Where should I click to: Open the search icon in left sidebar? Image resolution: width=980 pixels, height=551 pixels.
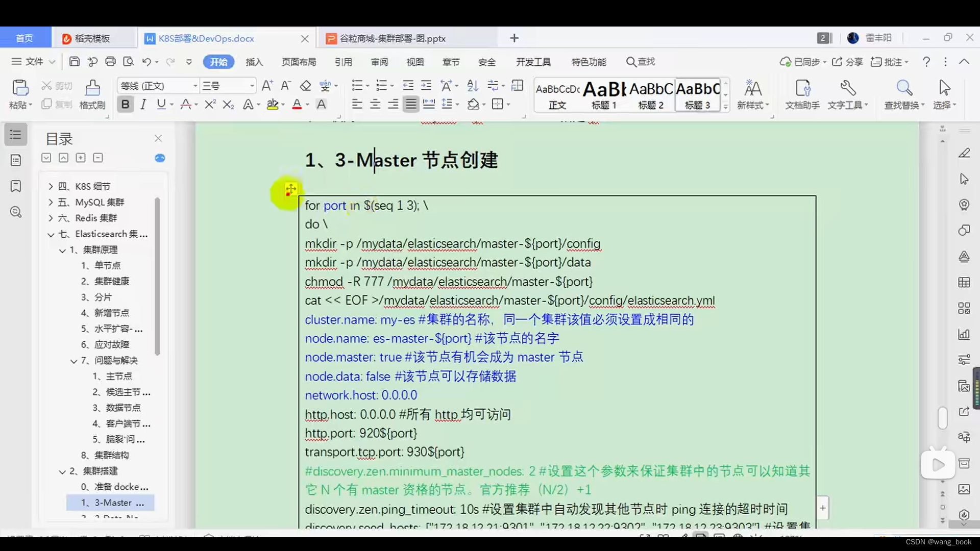click(x=15, y=212)
